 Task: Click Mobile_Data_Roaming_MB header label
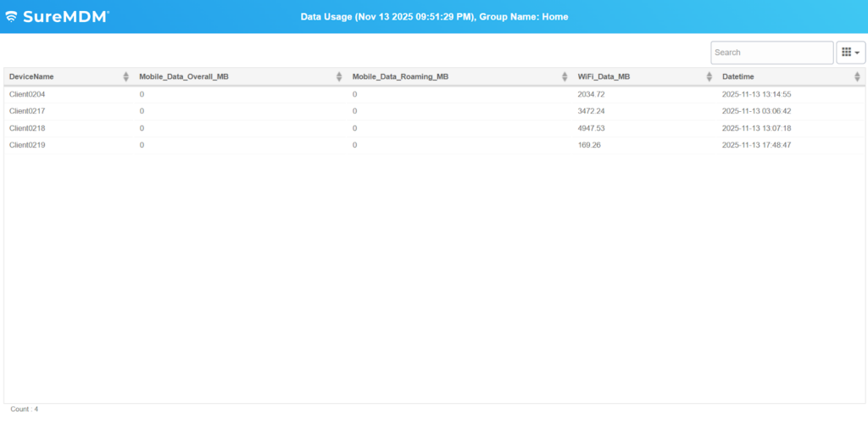(x=400, y=77)
